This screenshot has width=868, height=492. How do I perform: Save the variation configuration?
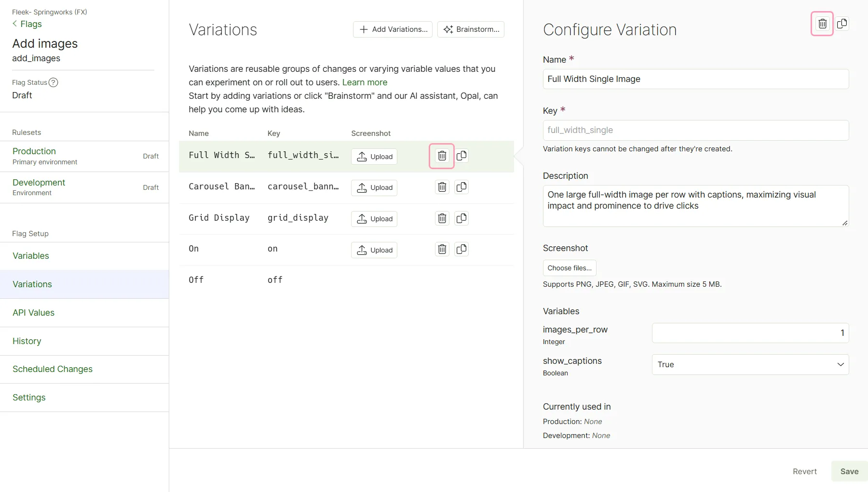pyautogui.click(x=849, y=471)
